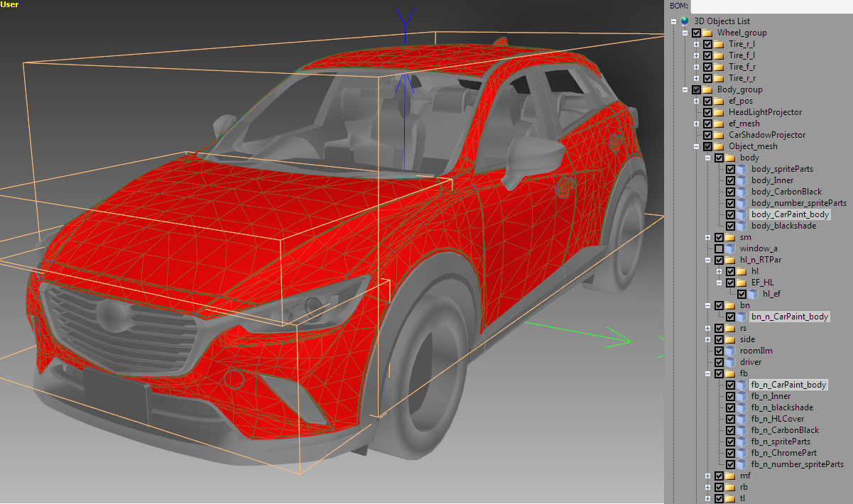Image resolution: width=853 pixels, height=504 pixels.
Task: Click the cube icon next to driver
Action: tap(730, 362)
